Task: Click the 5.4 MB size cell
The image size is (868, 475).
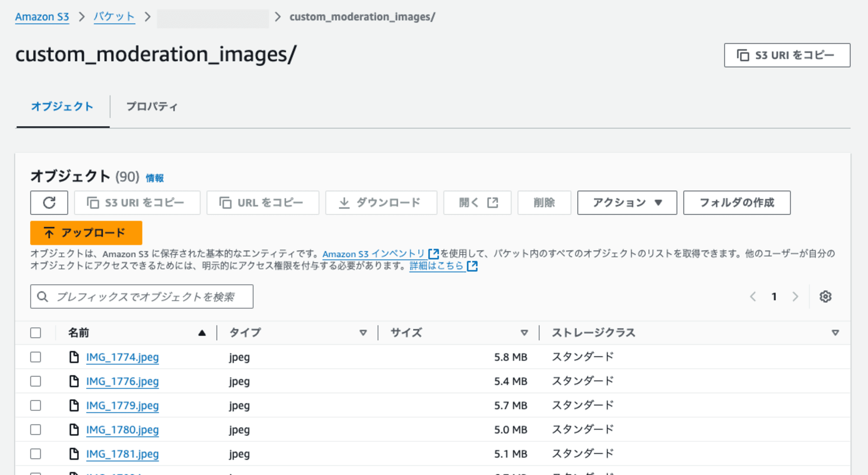Action: point(510,382)
